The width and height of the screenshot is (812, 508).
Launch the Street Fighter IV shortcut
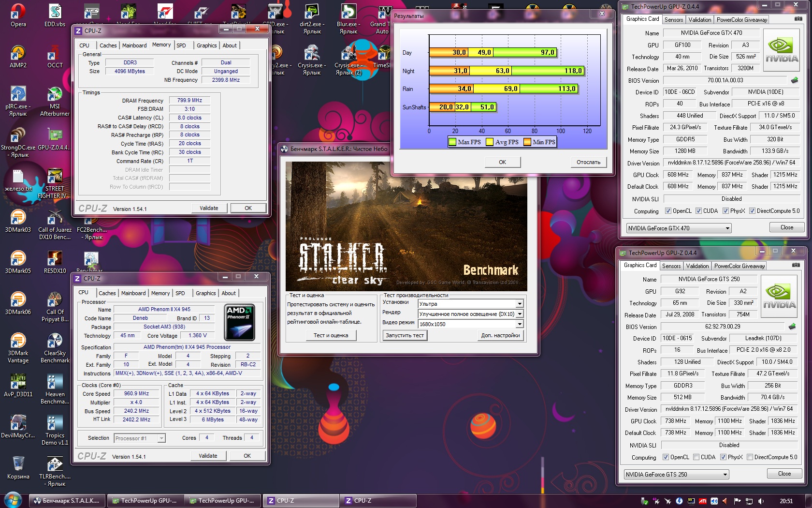coord(55,184)
